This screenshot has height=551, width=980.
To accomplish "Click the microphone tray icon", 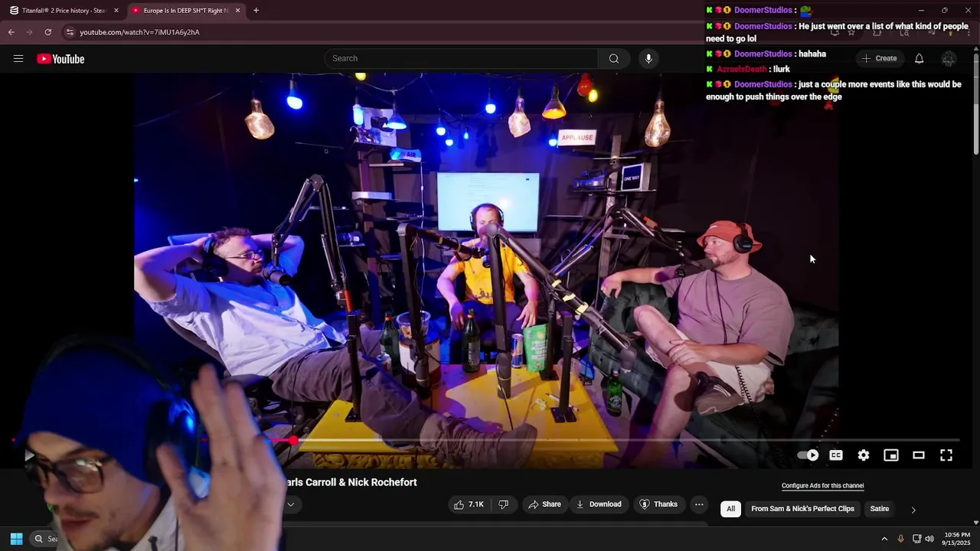I will pyautogui.click(x=901, y=539).
